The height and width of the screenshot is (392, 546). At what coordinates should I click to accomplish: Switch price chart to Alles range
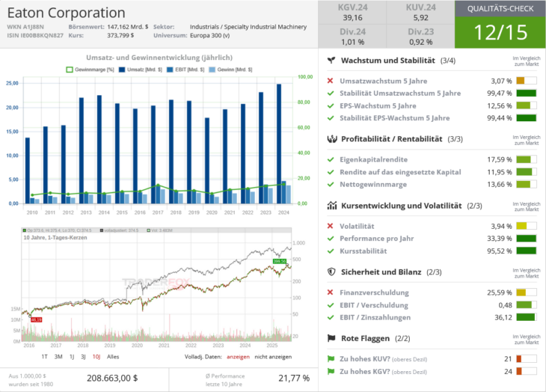tap(113, 357)
